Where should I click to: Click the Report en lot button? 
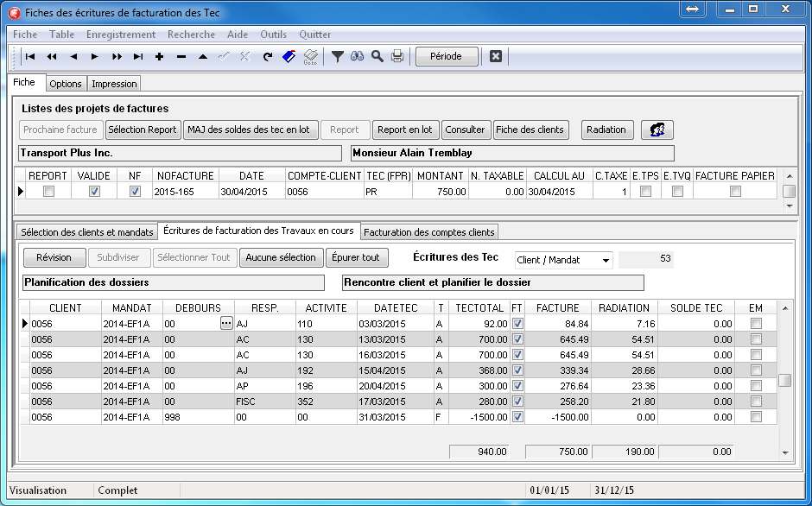[x=405, y=130]
